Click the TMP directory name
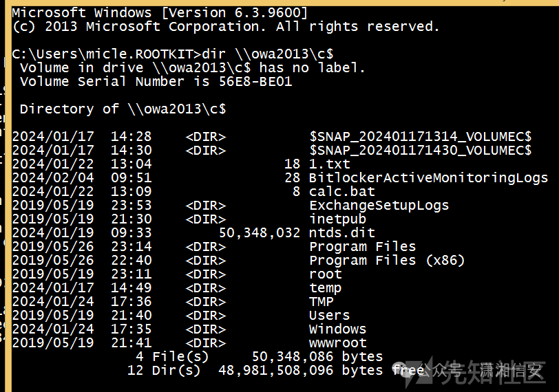 pos(321,302)
